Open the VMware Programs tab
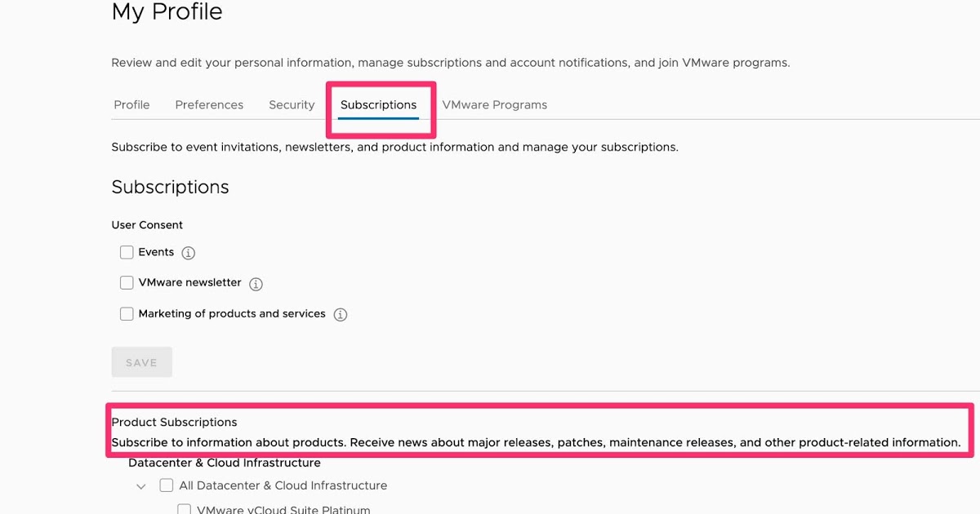Screen dimensions: 980x514 point(494,104)
